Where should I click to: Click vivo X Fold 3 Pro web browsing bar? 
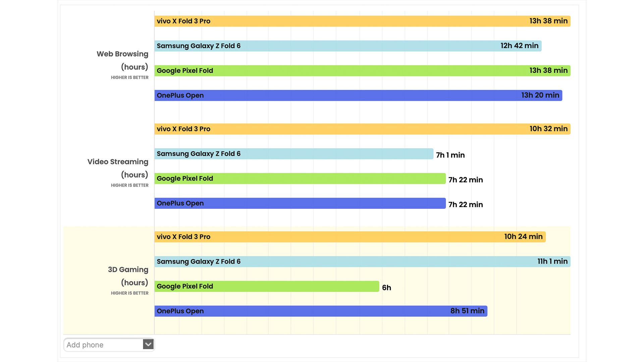(x=362, y=21)
